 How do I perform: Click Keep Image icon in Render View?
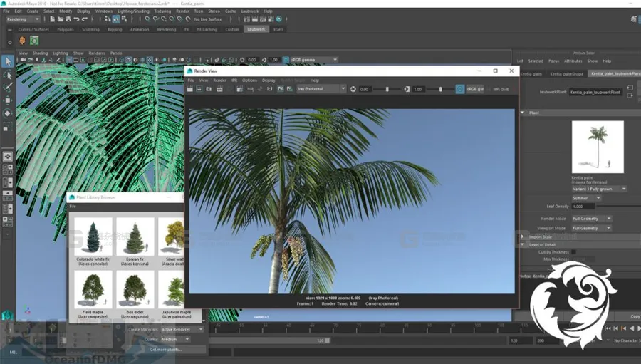tap(281, 89)
